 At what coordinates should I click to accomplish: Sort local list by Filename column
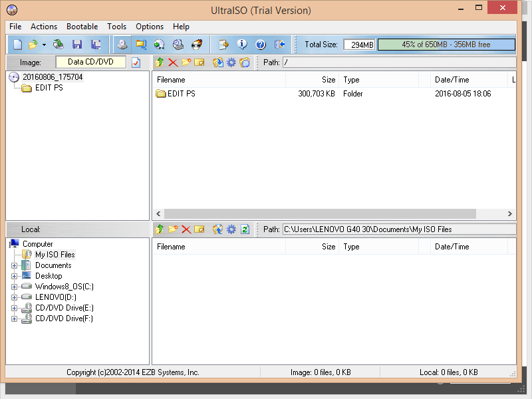(219, 247)
